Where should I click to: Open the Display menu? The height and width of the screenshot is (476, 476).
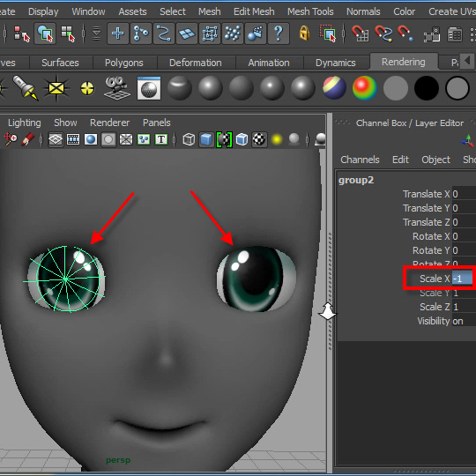pyautogui.click(x=43, y=11)
